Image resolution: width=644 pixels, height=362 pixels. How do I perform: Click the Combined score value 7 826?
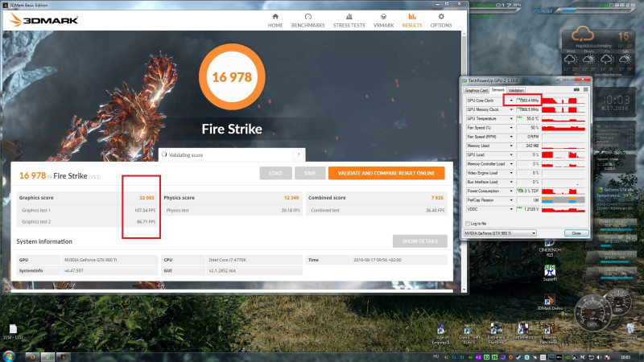[437, 198]
